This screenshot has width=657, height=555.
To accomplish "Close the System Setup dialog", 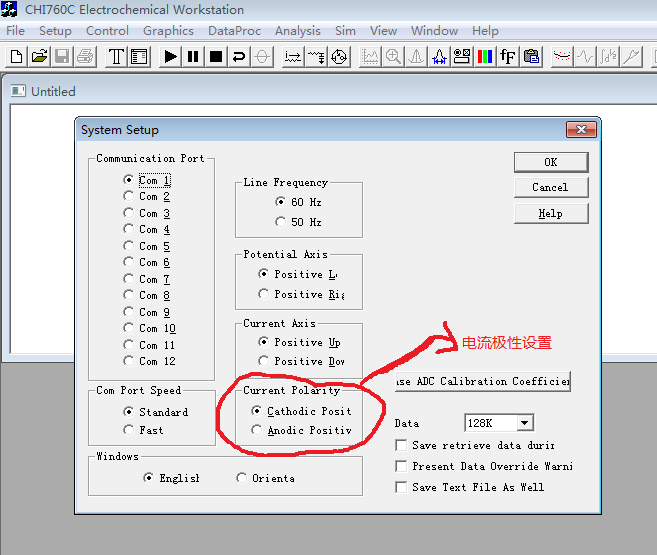I will point(581,129).
